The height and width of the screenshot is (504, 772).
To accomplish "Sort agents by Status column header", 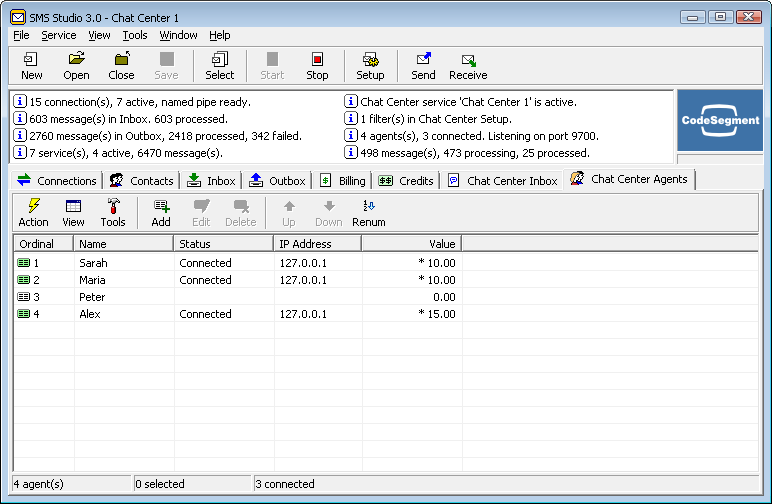I will point(223,244).
